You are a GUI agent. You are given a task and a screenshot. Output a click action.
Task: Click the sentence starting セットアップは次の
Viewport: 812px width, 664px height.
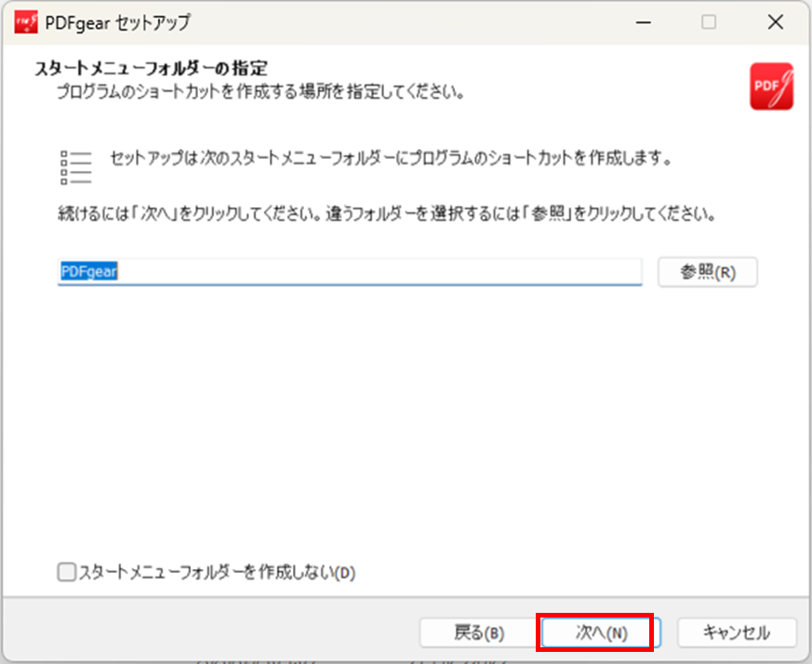[x=391, y=158]
